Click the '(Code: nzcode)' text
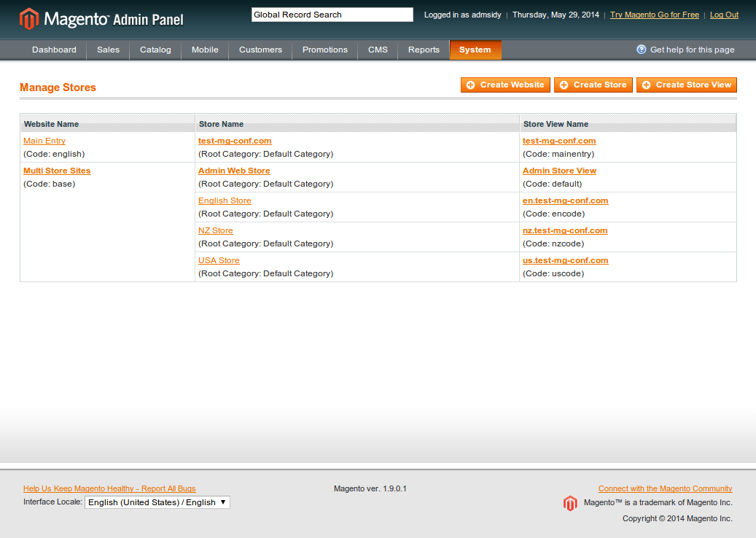The height and width of the screenshot is (538, 756). (x=553, y=243)
